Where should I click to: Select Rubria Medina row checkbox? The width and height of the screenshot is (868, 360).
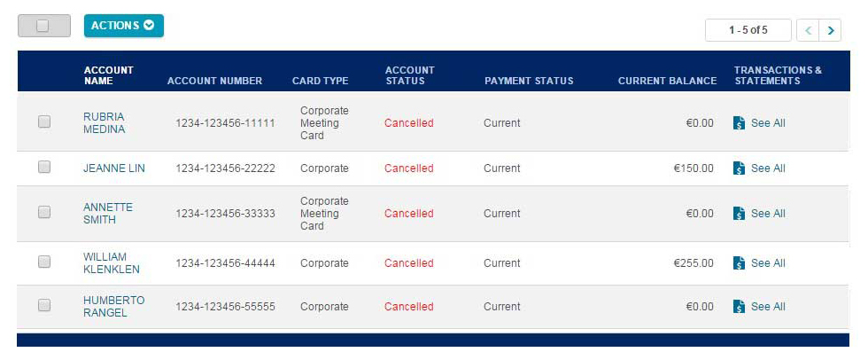pos(44,122)
